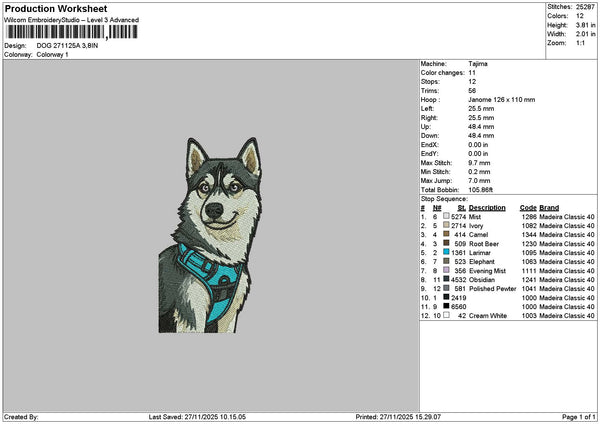The image size is (600, 424).
Task: Click the Machine value Tajima
Action: pyautogui.click(x=478, y=64)
